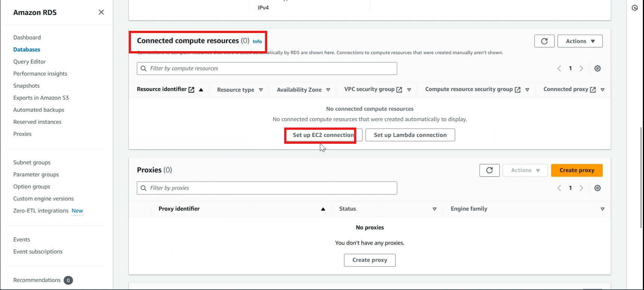This screenshot has height=290, width=644.
Task: Go to next page of compute resources
Action: point(581,68)
